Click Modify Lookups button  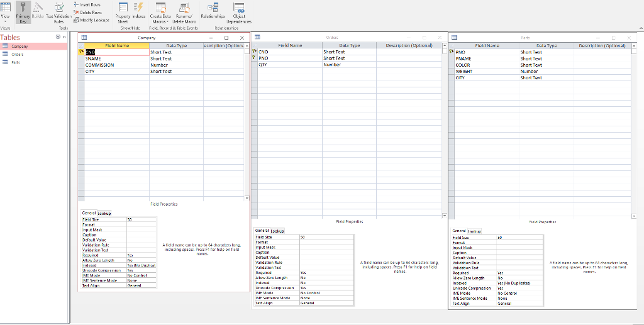[x=92, y=20]
